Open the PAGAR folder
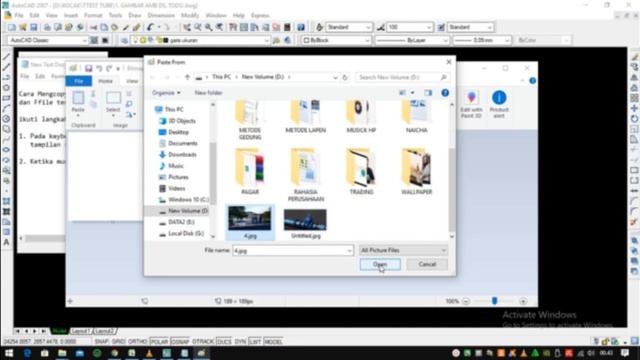 pyautogui.click(x=250, y=172)
